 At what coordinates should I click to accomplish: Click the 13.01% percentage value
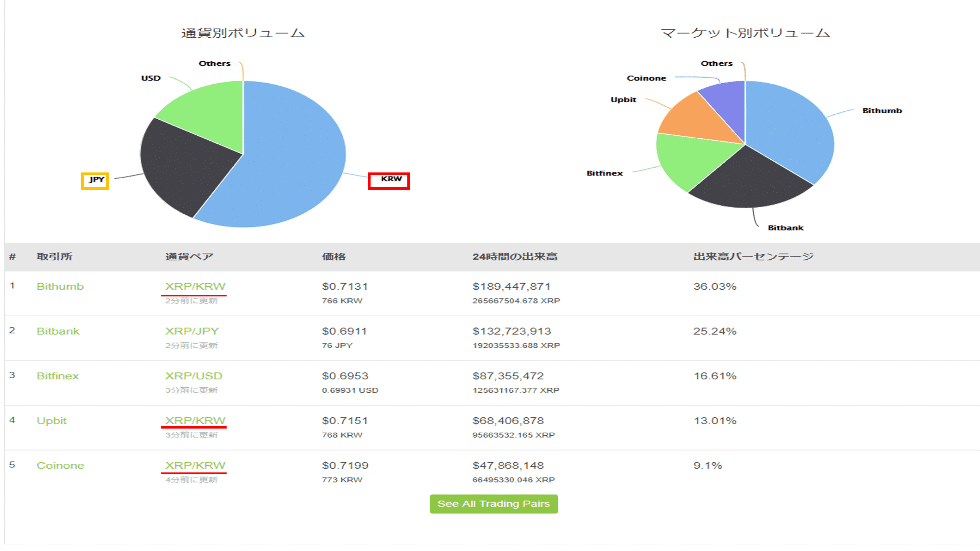tap(715, 421)
